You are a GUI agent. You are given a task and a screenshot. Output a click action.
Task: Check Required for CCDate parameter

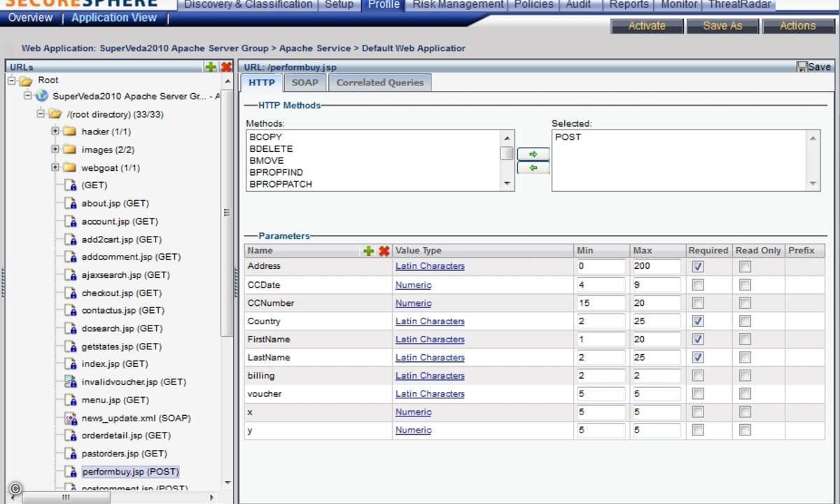click(x=698, y=285)
